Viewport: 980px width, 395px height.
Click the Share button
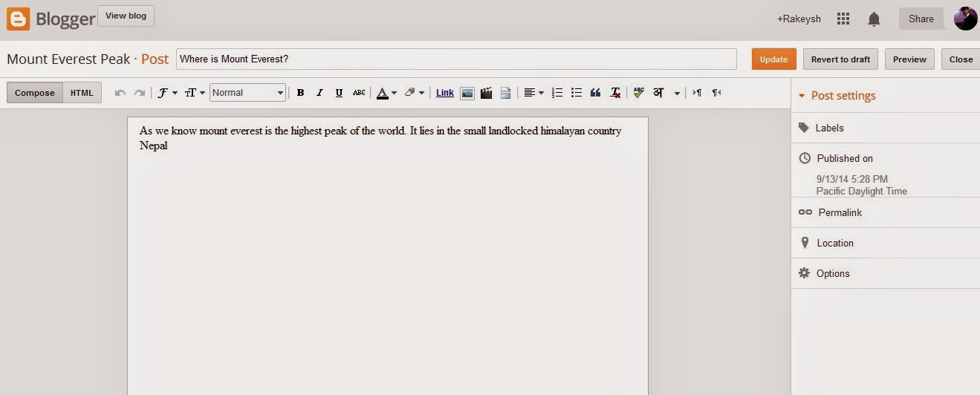[921, 19]
